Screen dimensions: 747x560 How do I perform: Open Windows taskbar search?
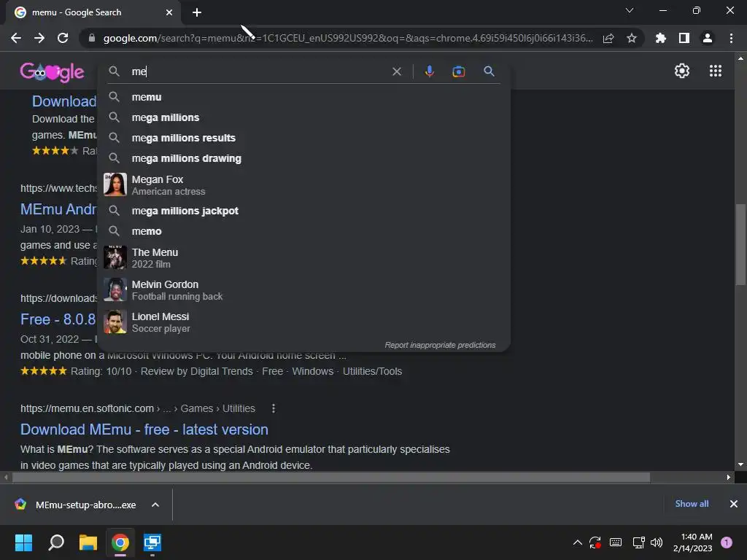56,542
